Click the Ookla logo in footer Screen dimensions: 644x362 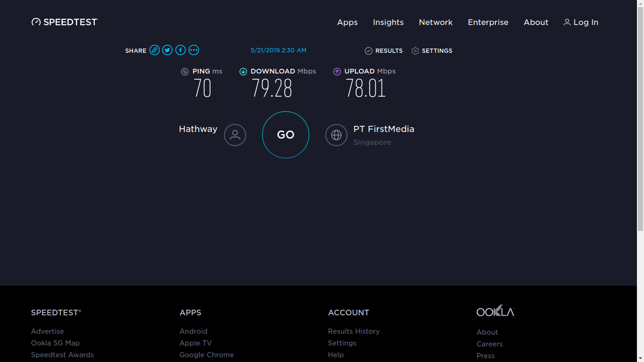(495, 311)
